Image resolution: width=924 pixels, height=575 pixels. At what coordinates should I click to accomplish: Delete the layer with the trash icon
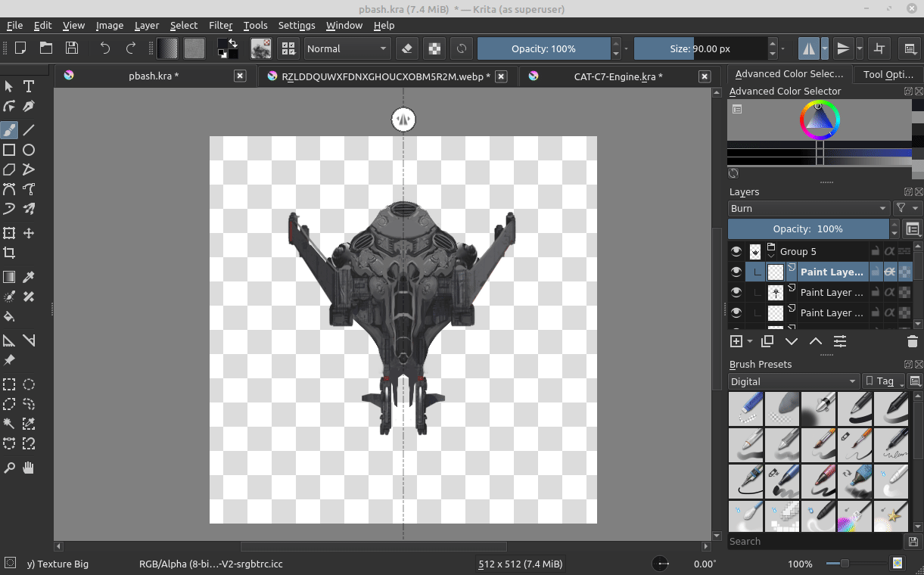pos(912,342)
